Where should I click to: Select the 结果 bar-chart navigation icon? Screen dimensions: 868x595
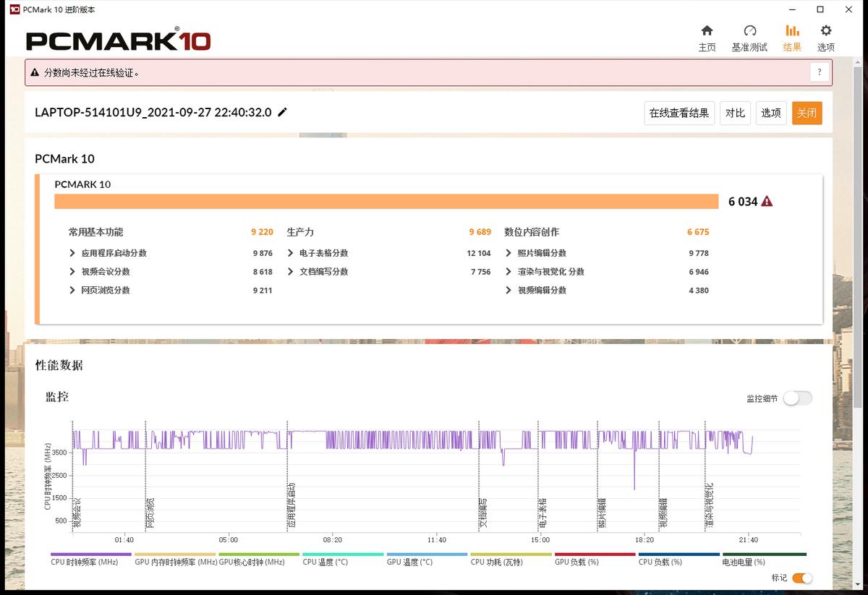point(793,31)
